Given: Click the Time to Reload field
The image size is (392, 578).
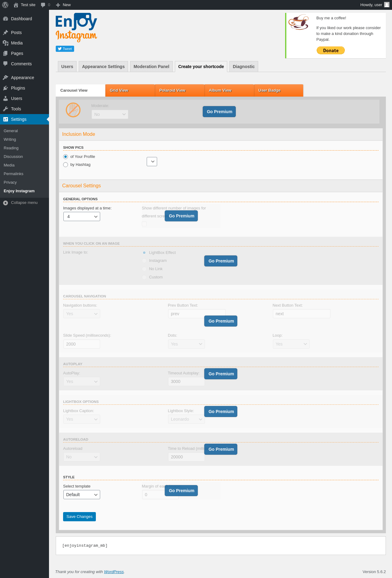Looking at the screenshot, I should click(187, 457).
